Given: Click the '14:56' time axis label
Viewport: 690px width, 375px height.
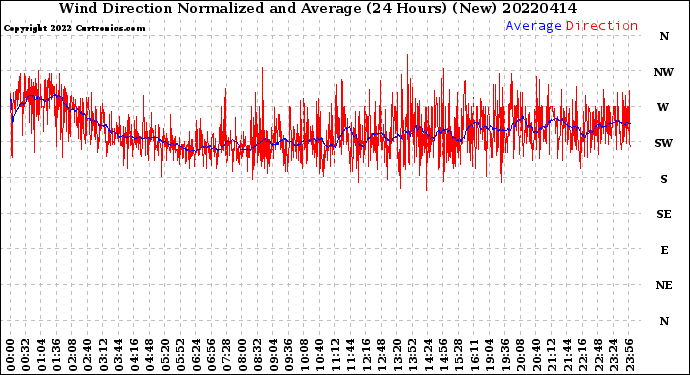Looking at the screenshot, I should pos(443,355).
